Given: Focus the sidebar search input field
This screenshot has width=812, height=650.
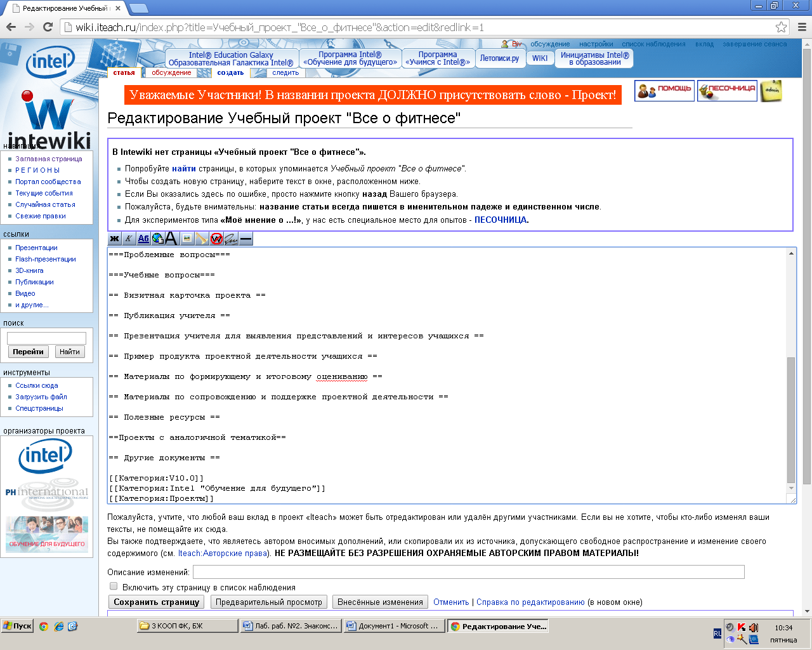Looking at the screenshot, I should click(46, 338).
